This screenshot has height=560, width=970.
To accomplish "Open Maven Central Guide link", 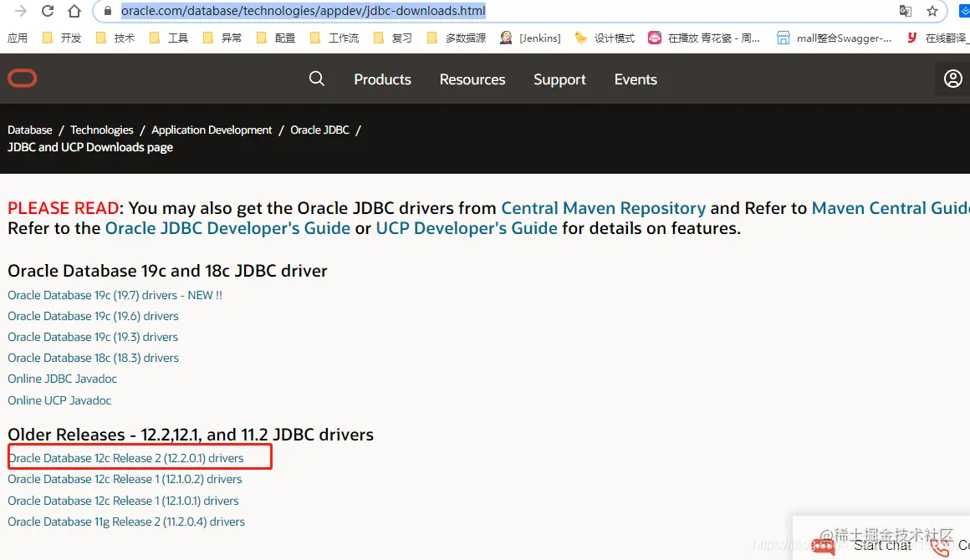I will point(891,207).
